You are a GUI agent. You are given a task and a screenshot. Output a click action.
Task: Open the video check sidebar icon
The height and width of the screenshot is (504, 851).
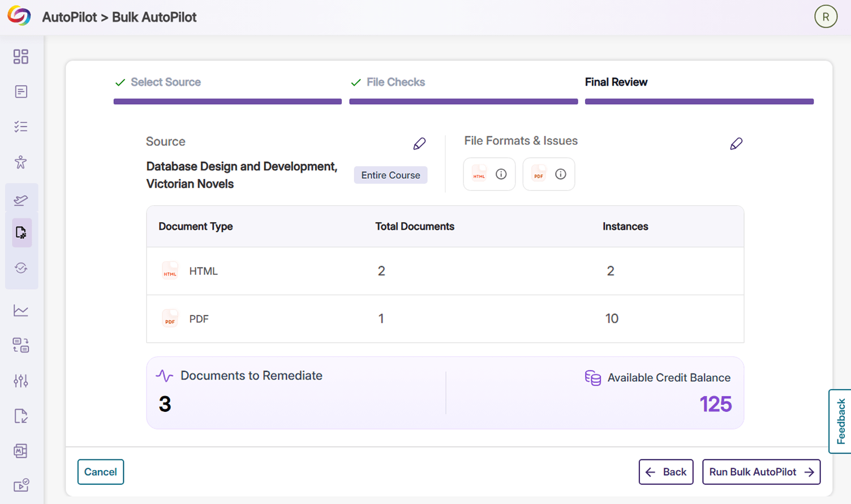pyautogui.click(x=21, y=485)
